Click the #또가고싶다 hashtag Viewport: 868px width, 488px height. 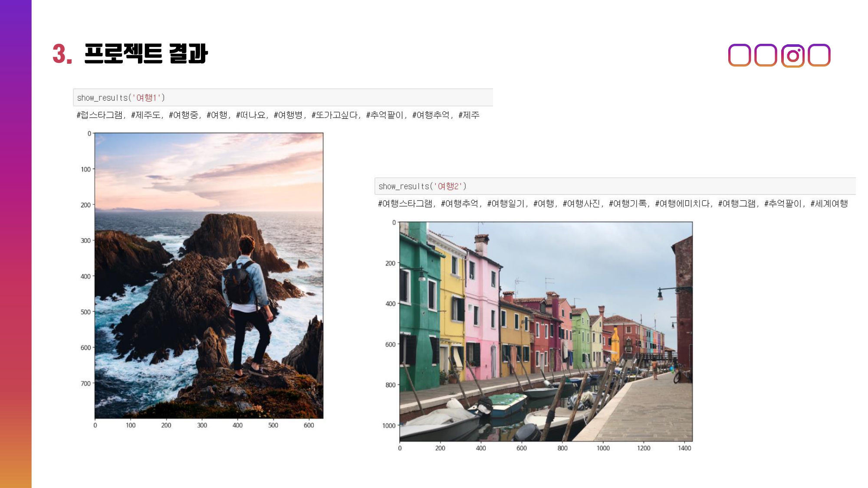(335, 115)
